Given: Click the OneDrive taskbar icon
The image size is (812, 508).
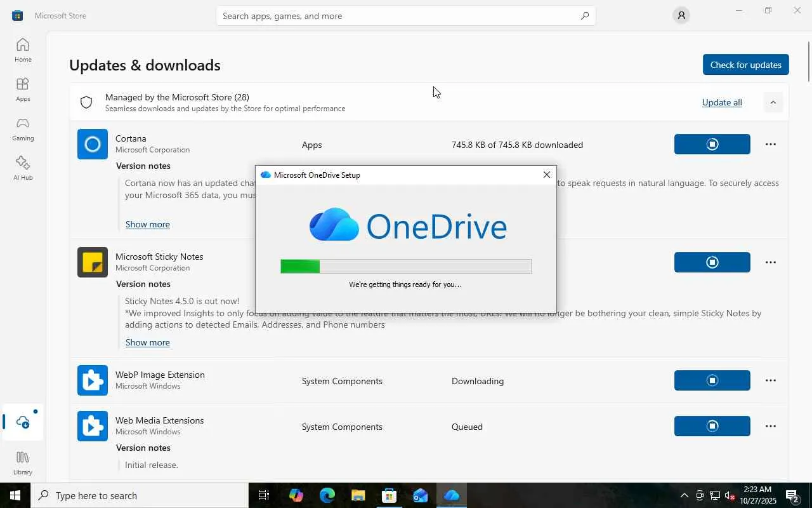Looking at the screenshot, I should click(451, 495).
